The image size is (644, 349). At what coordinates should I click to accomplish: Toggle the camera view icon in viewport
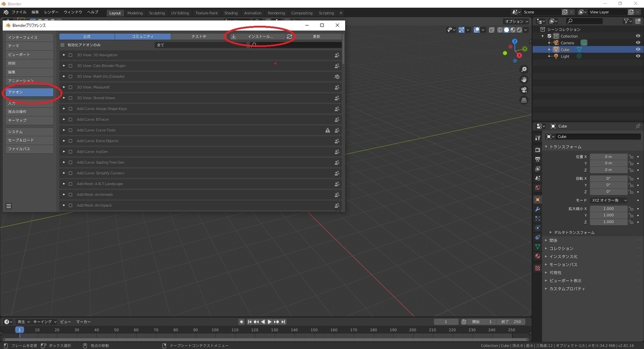pos(524,90)
